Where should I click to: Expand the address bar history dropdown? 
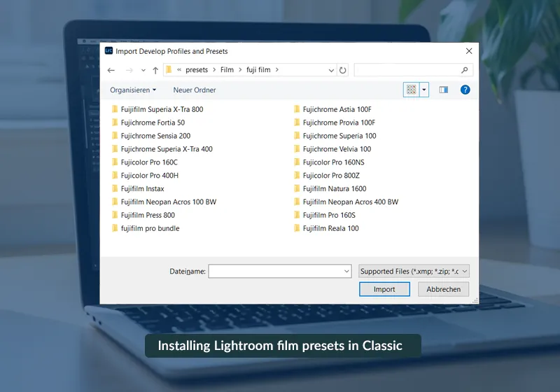[331, 70]
